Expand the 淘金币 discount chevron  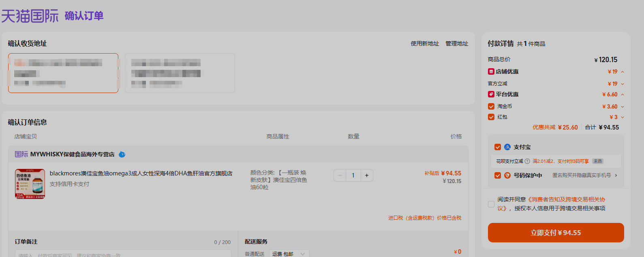pos(623,107)
